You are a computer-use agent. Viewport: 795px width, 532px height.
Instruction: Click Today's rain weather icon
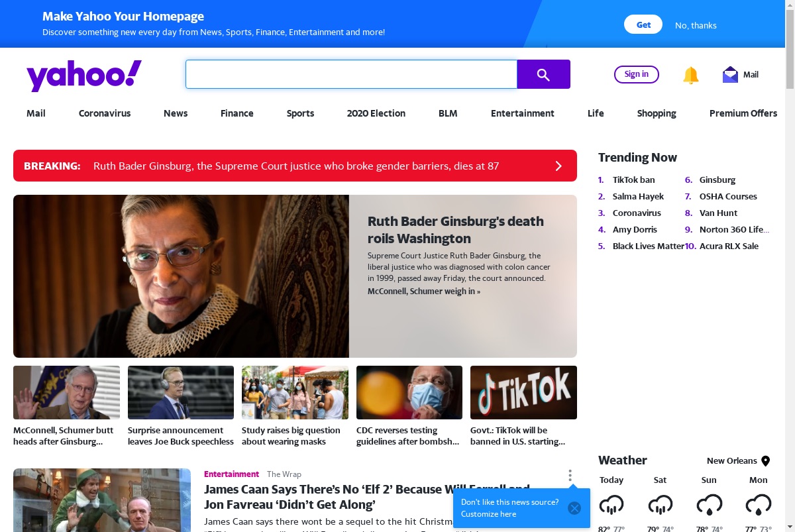(x=611, y=505)
